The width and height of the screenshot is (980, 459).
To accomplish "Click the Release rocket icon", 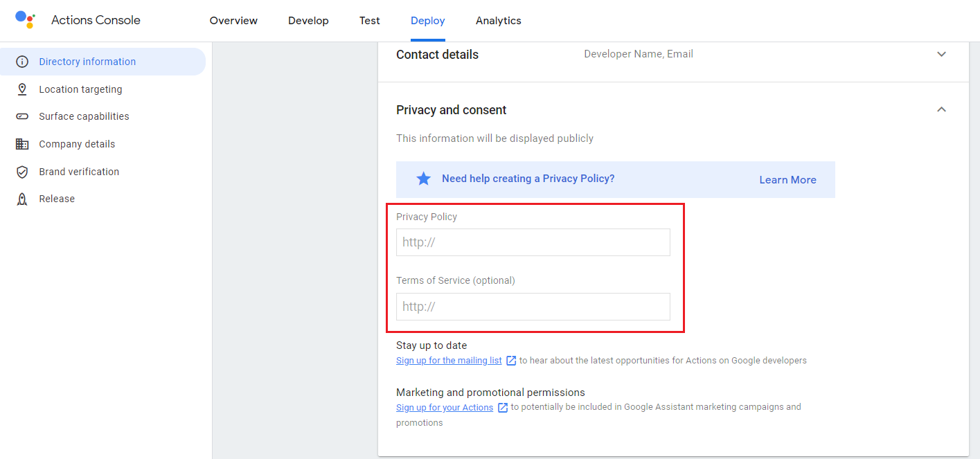I will pyautogui.click(x=22, y=199).
